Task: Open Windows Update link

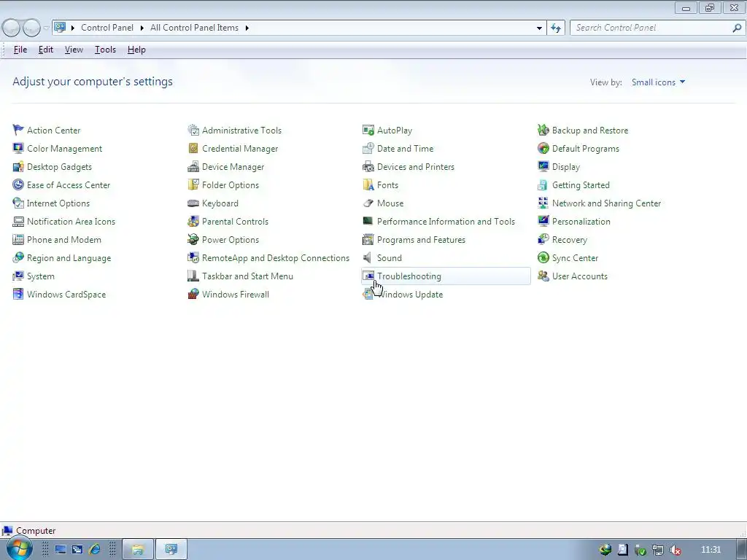Action: [411, 295]
